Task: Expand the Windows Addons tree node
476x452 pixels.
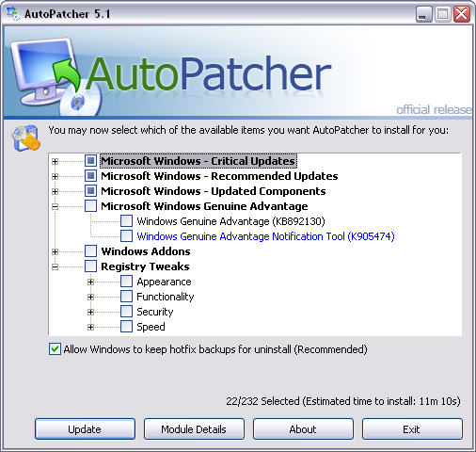Action: 55,251
